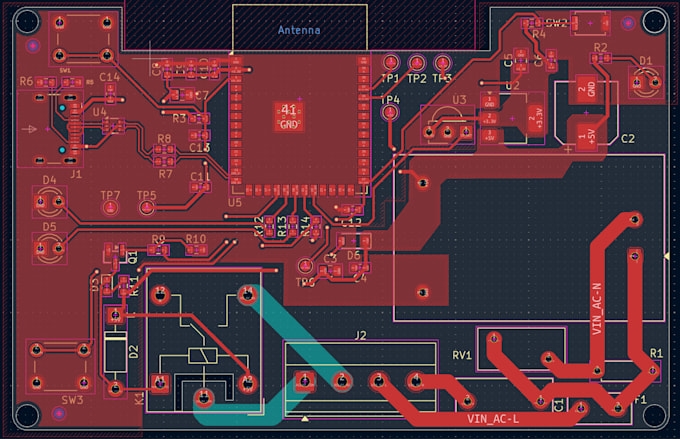Click the GND pad of capacitor C2
The height and width of the screenshot is (439, 680).
[586, 89]
